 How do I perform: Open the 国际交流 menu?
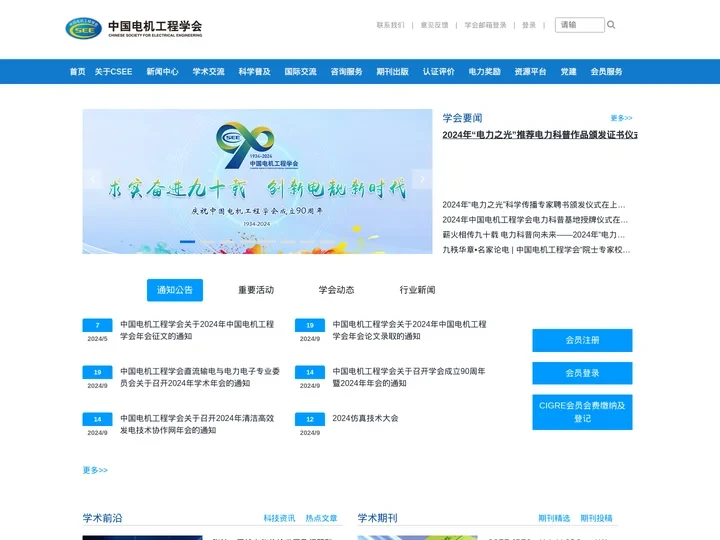(300, 72)
